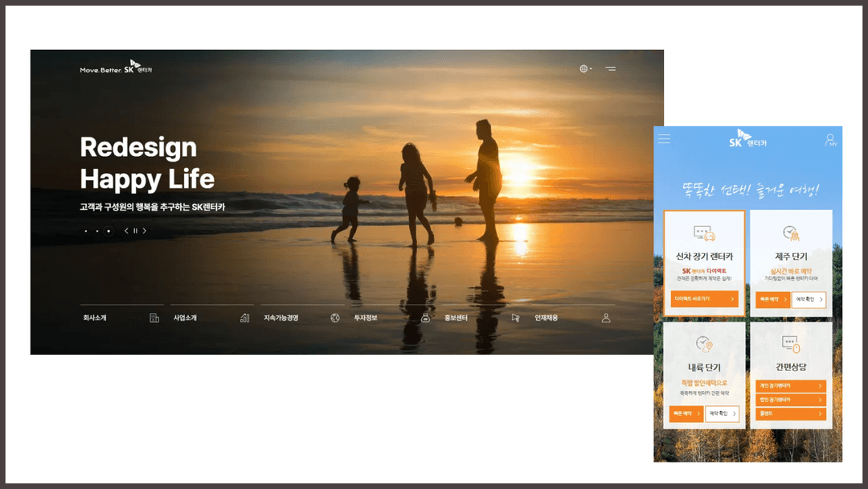Tap the SK렌터카 logo in the mobile app
This screenshot has width=868, height=489.
click(748, 138)
